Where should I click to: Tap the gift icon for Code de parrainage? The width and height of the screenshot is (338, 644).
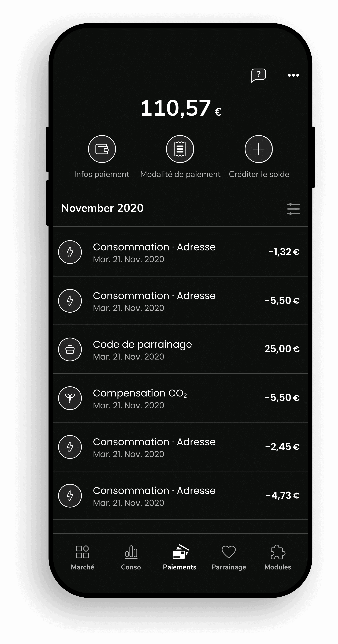pos(70,349)
